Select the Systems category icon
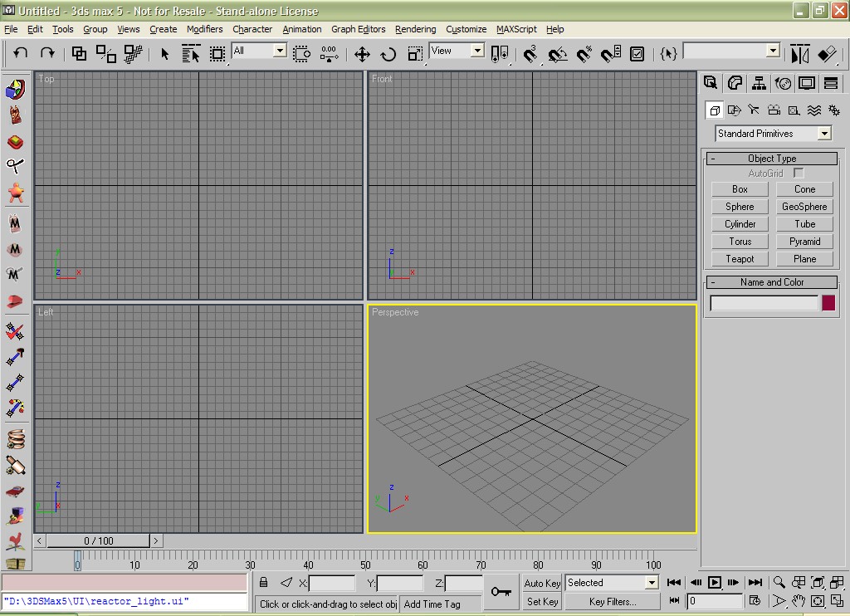This screenshot has height=616, width=850. pos(833,110)
